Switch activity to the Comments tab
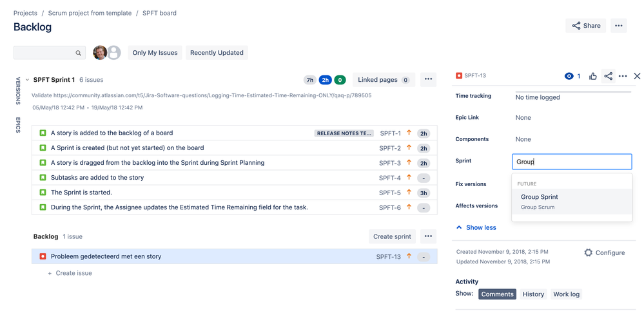This screenshot has height=313, width=644. pos(497,294)
